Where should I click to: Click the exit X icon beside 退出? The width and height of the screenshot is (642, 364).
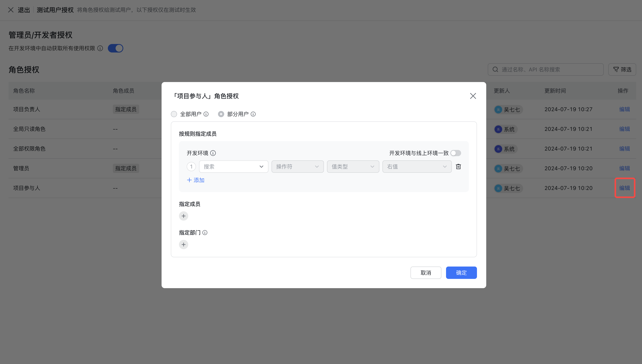(x=11, y=10)
